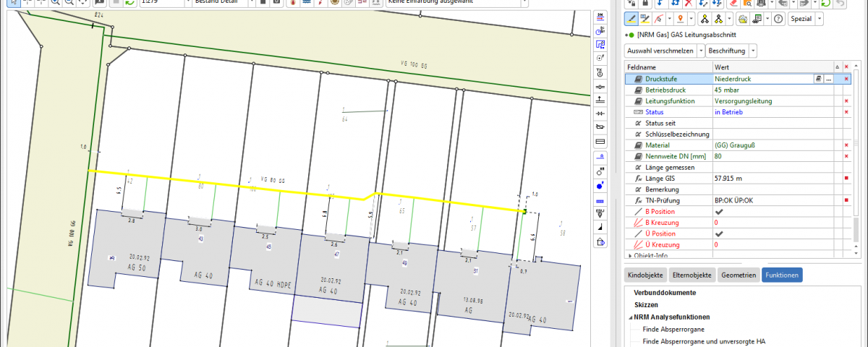Click the blue filled circle tool icon

pos(600,186)
